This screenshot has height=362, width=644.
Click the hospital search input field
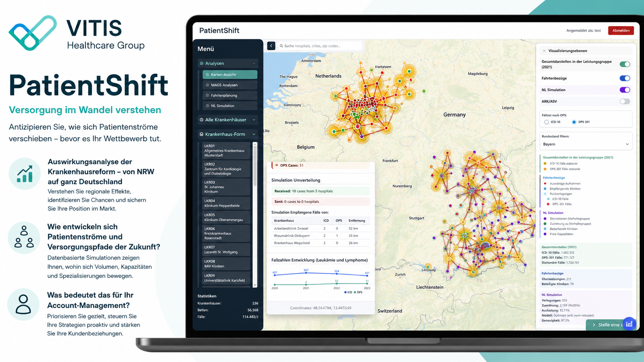319,46
